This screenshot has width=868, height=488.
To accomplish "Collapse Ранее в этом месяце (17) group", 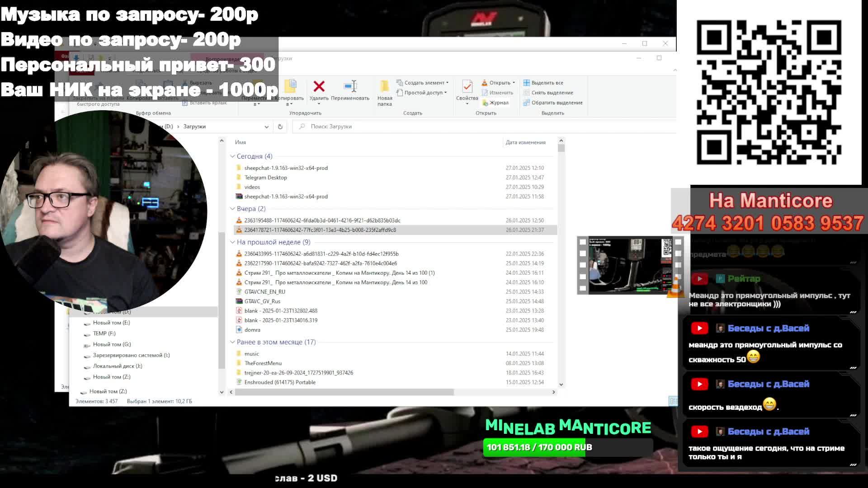I will (232, 342).
